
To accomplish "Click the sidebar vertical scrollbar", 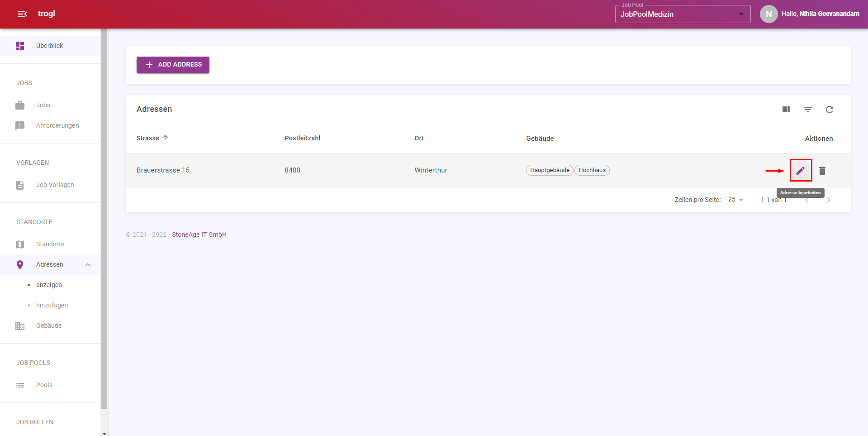I will (104, 219).
